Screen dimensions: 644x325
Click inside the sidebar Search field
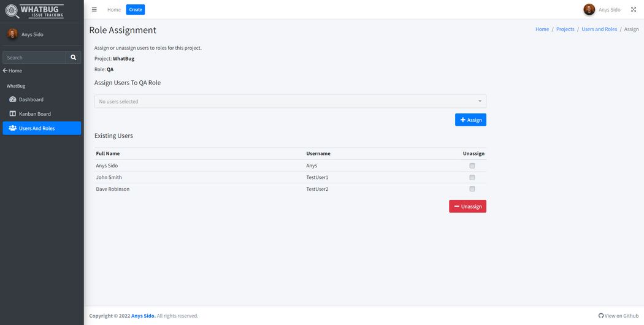click(34, 58)
